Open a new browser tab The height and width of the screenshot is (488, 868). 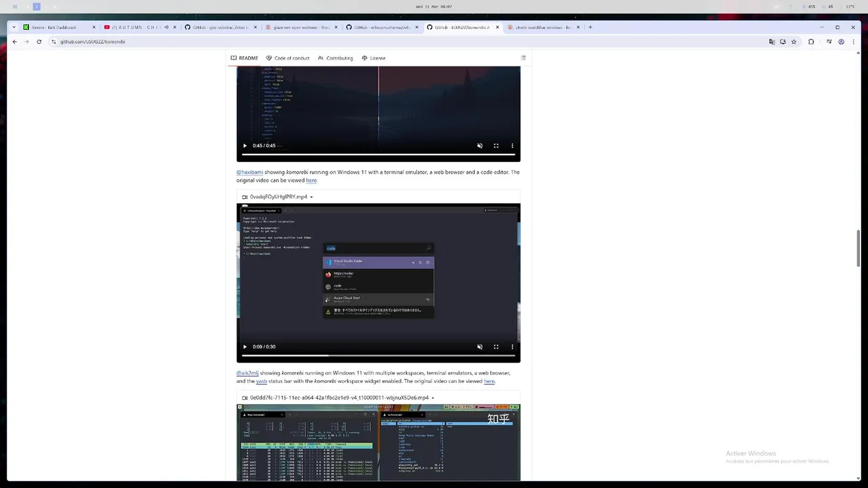pos(590,27)
